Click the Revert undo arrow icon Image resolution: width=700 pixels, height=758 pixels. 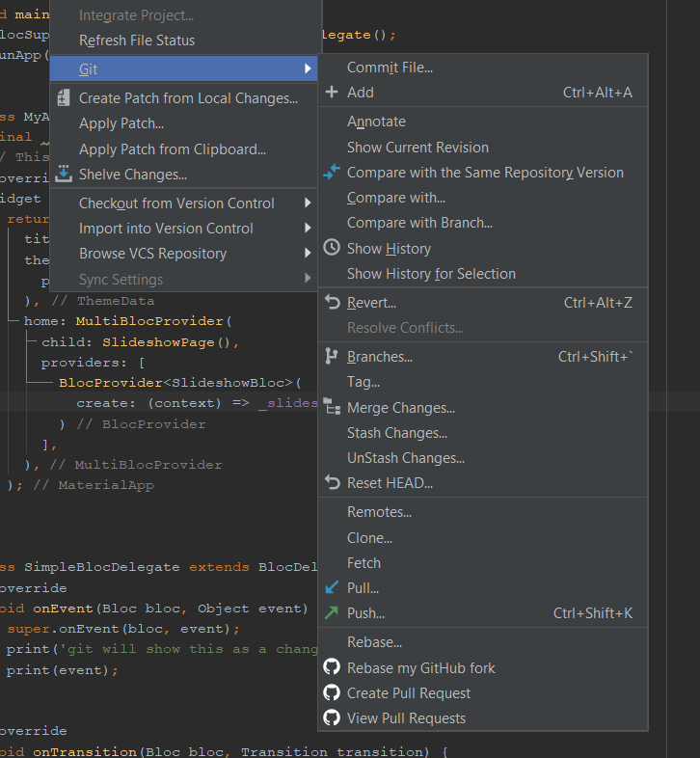[332, 302]
